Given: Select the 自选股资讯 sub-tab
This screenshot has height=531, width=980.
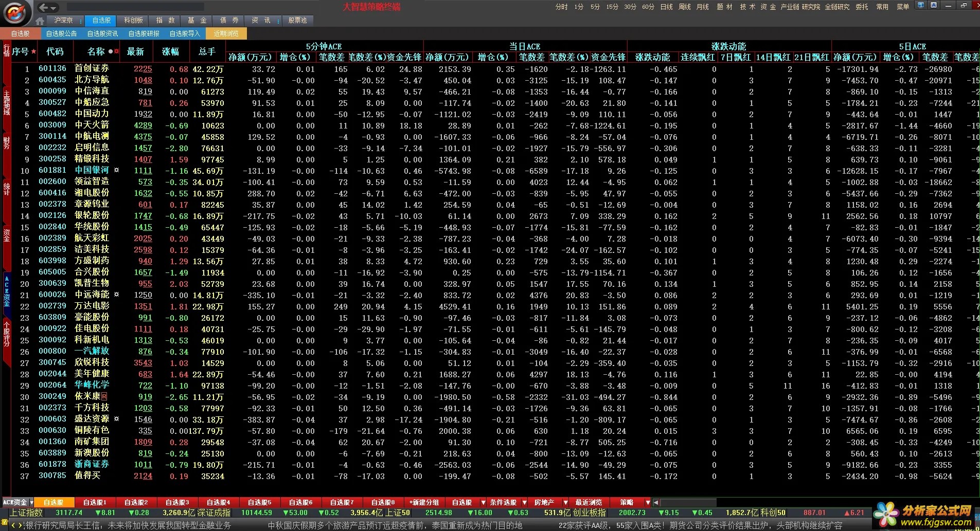Looking at the screenshot, I should pos(102,33).
